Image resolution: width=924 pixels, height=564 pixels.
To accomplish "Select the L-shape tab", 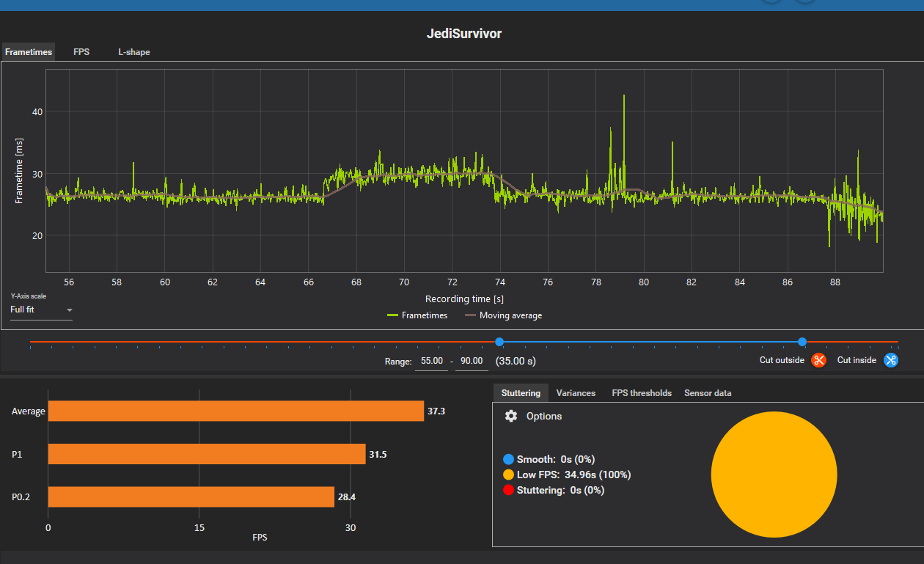I will point(134,52).
